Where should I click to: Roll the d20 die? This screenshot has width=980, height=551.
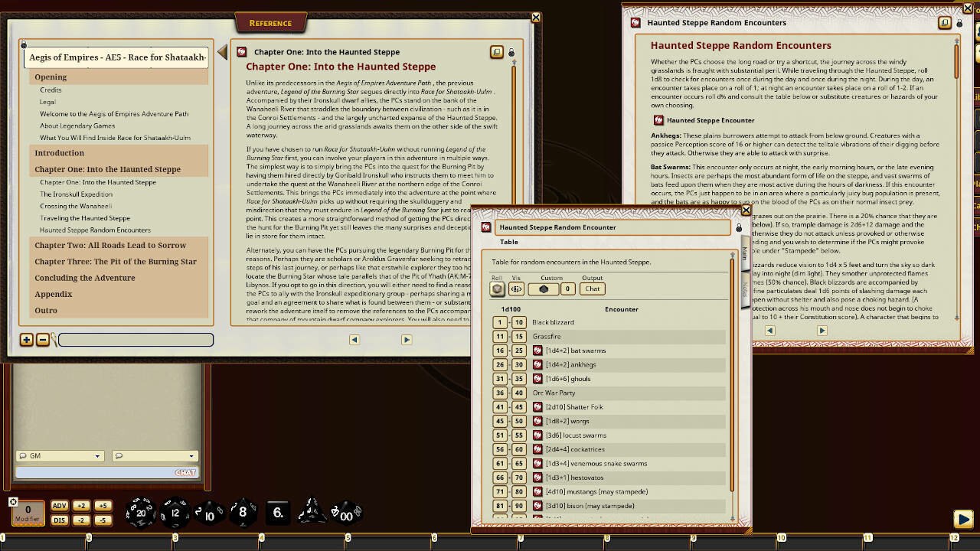[x=141, y=513]
